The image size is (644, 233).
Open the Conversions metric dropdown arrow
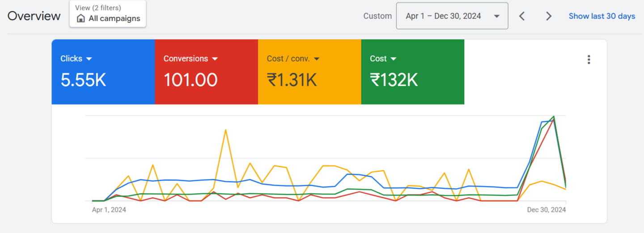pyautogui.click(x=215, y=59)
